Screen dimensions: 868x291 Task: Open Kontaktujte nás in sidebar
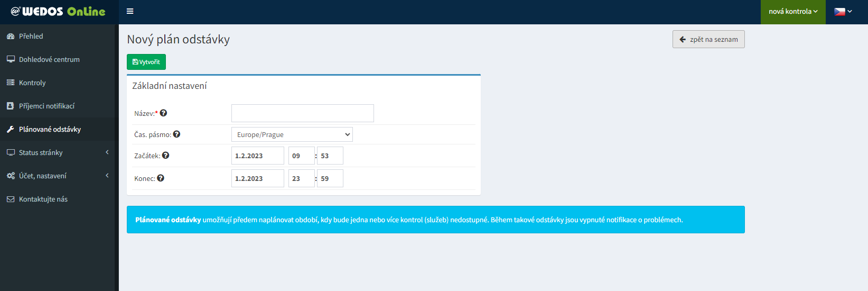[x=57, y=199]
